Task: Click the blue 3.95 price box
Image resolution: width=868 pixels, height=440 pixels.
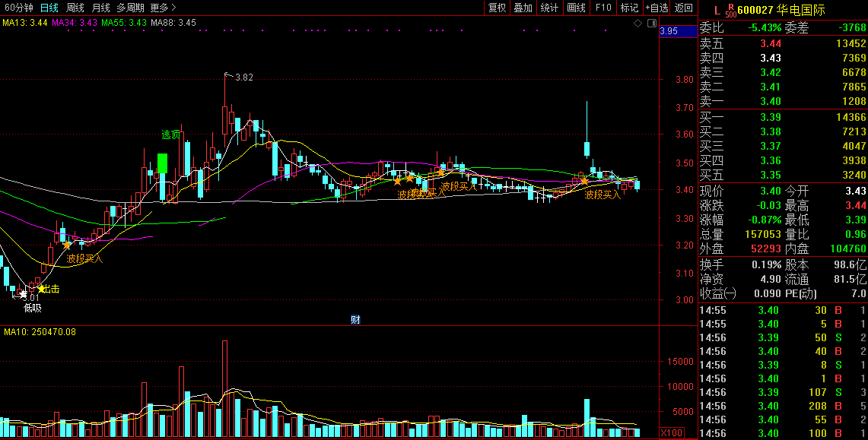Action: (678, 31)
